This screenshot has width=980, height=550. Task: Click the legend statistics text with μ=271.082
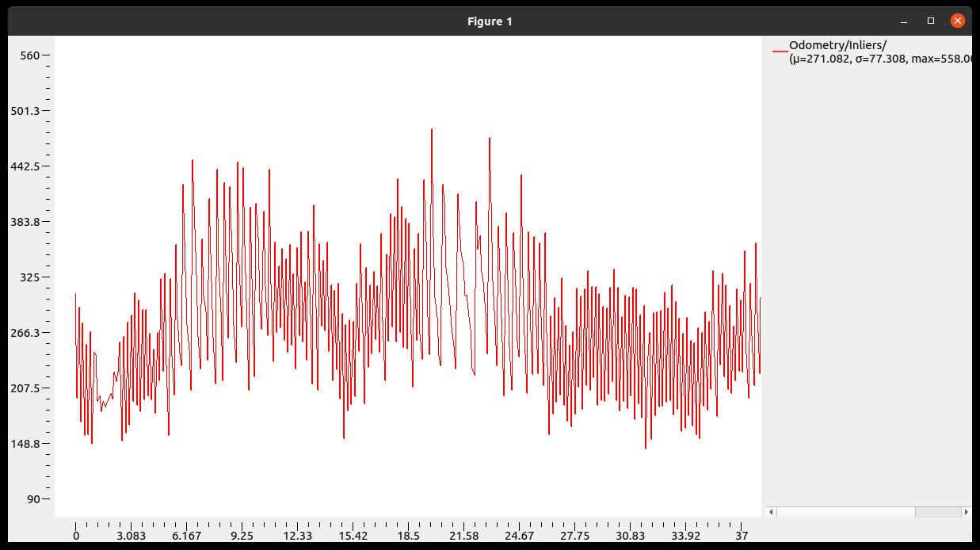point(879,59)
